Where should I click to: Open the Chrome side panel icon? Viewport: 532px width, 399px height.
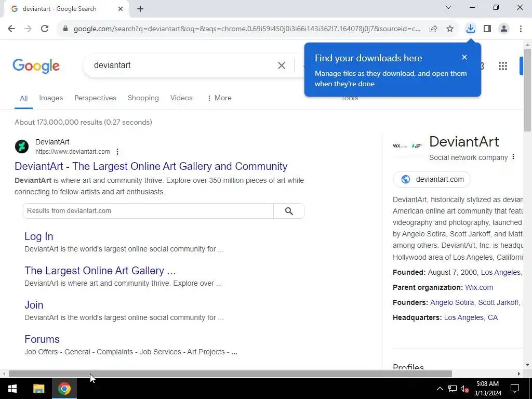click(487, 29)
